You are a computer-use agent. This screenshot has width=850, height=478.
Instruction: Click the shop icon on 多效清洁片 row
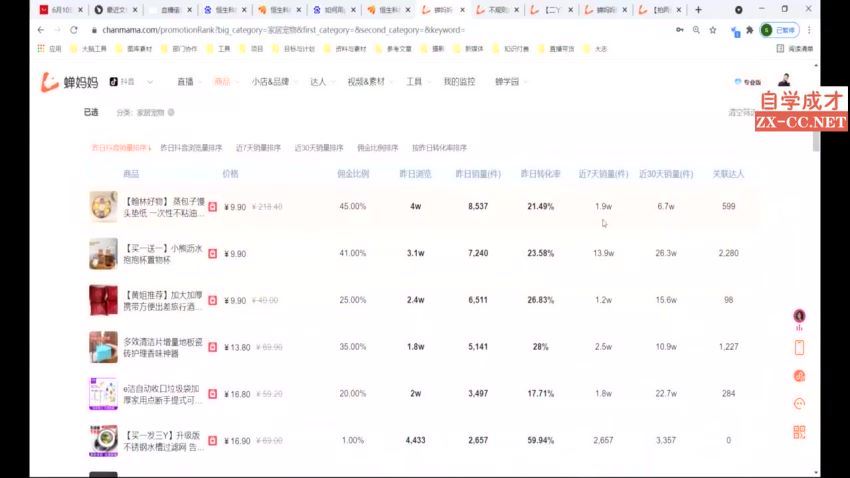click(x=212, y=347)
